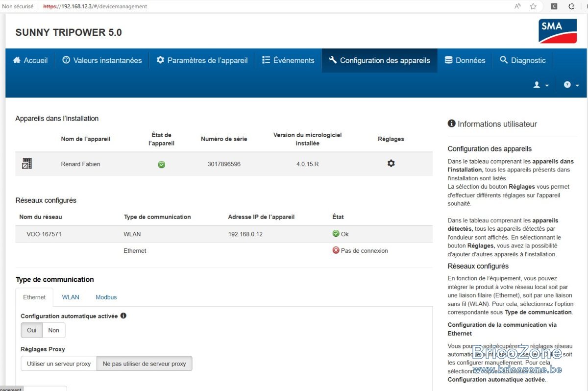
Task: Click settings gear for Renard Fabien
Action: [391, 164]
